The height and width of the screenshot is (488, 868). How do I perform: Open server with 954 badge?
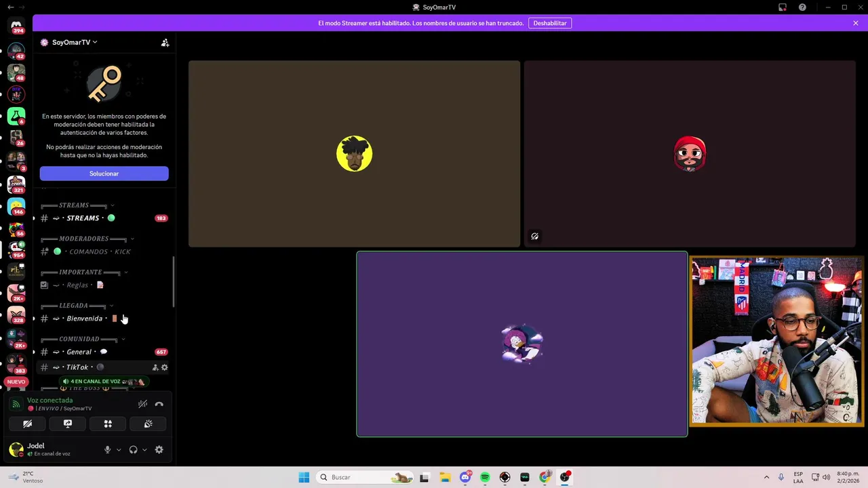pos(16,249)
